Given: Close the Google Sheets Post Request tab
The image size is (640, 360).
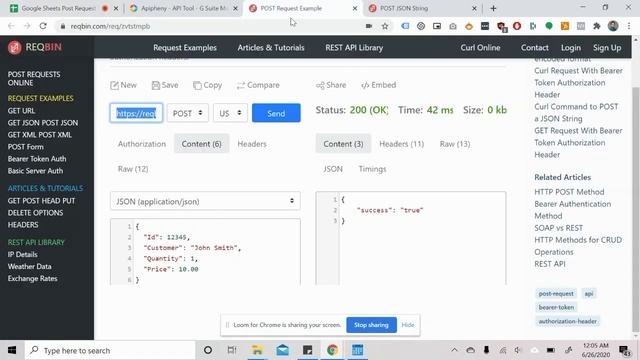Looking at the screenshot, I should (116, 8).
